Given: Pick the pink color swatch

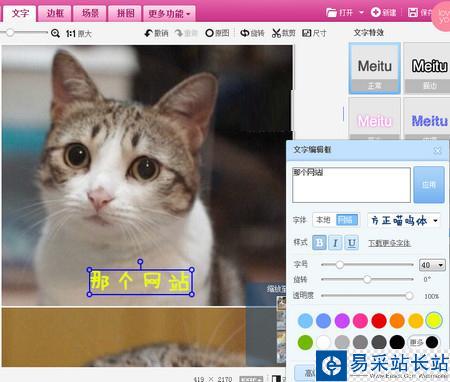Looking at the screenshot, I should (x=360, y=321).
